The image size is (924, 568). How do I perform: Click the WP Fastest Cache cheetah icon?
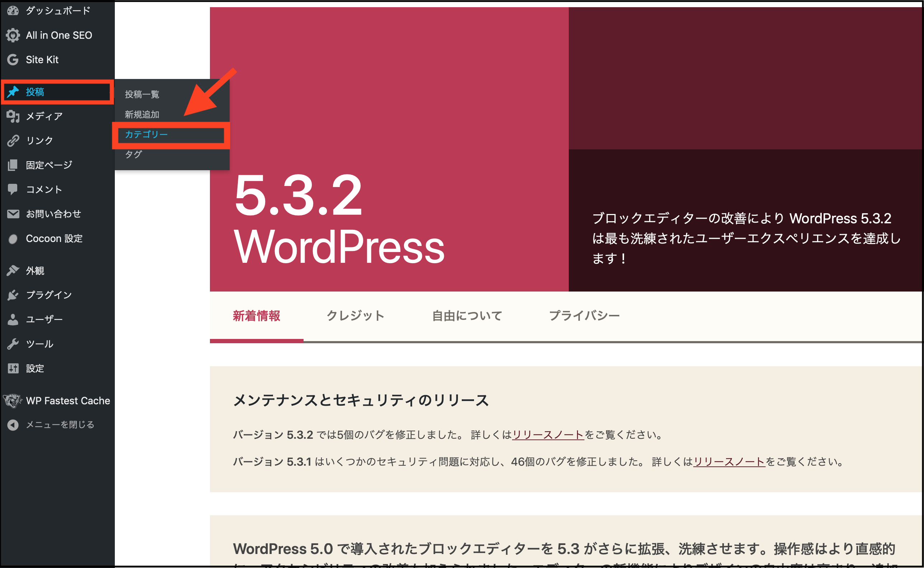[x=13, y=401]
